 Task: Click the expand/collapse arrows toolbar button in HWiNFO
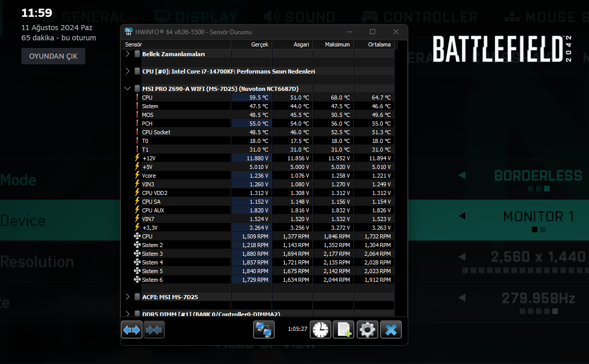click(132, 330)
